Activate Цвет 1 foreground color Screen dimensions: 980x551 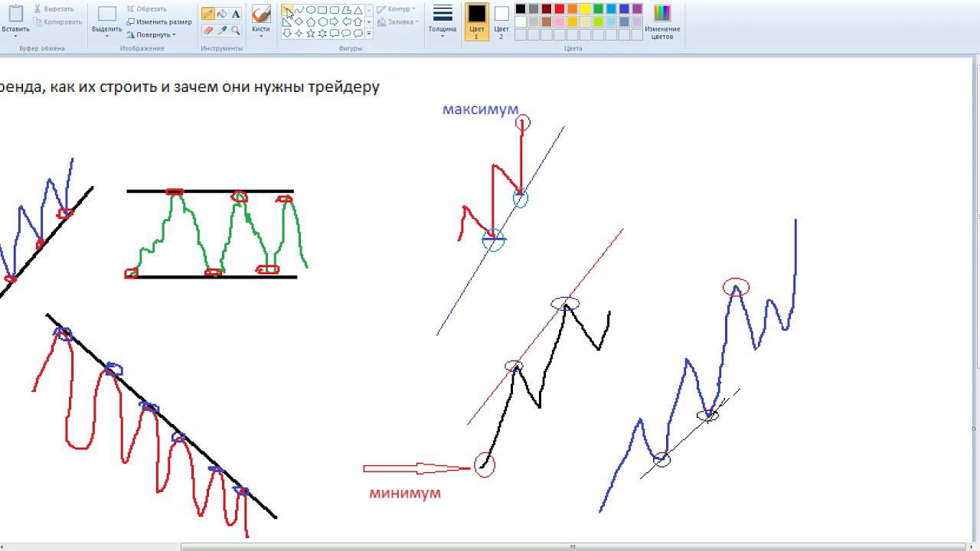pos(477,22)
